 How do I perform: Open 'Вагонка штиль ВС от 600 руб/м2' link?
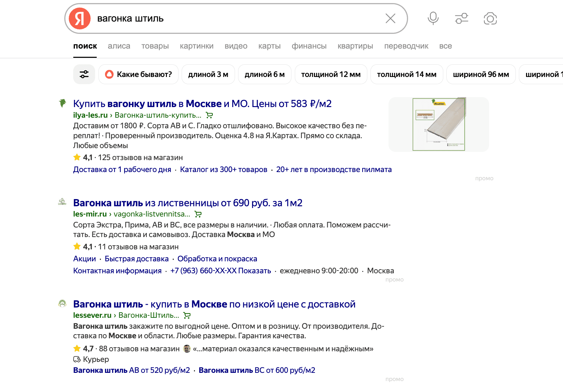tap(257, 370)
